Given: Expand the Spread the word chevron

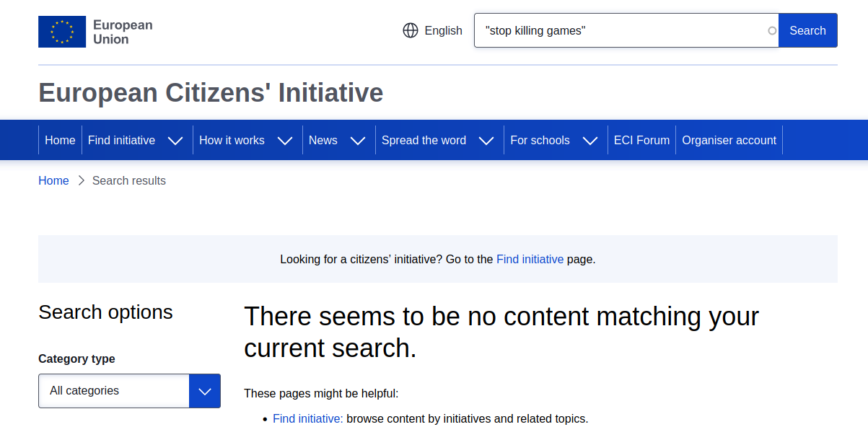Looking at the screenshot, I should 486,141.
